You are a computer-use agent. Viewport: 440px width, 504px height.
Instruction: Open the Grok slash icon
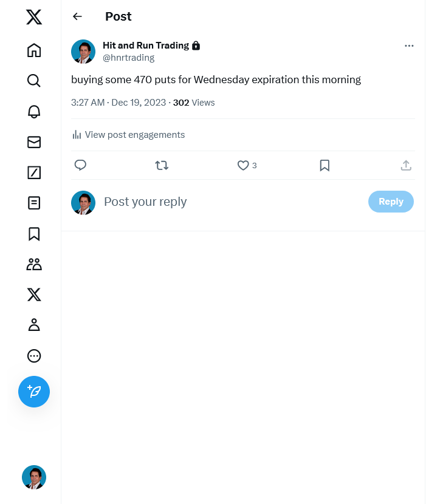[34, 172]
